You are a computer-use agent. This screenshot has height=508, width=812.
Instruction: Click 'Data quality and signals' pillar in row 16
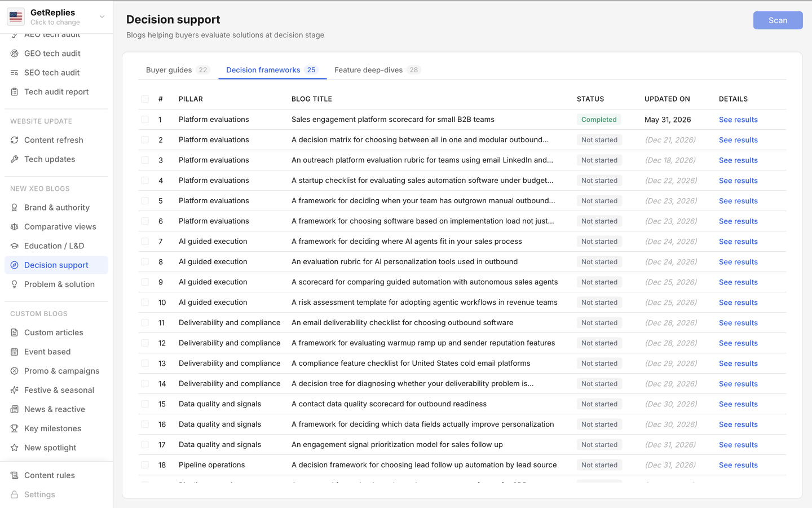pos(220,424)
